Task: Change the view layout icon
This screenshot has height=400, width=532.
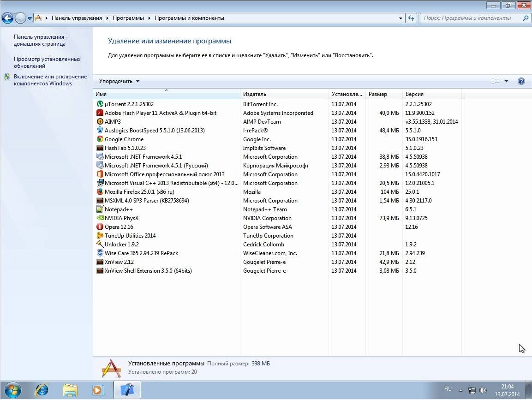Action: tap(496, 81)
